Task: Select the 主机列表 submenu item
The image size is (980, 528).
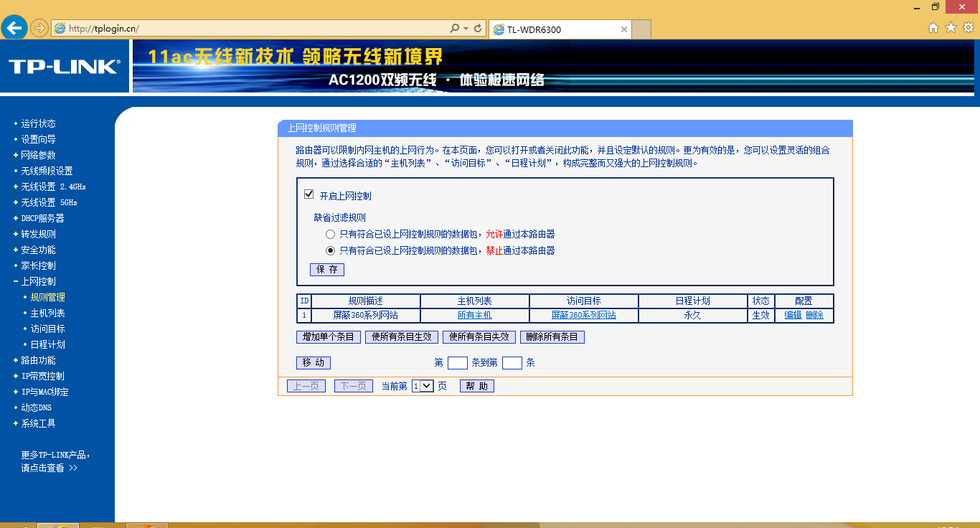Action: tap(47, 313)
